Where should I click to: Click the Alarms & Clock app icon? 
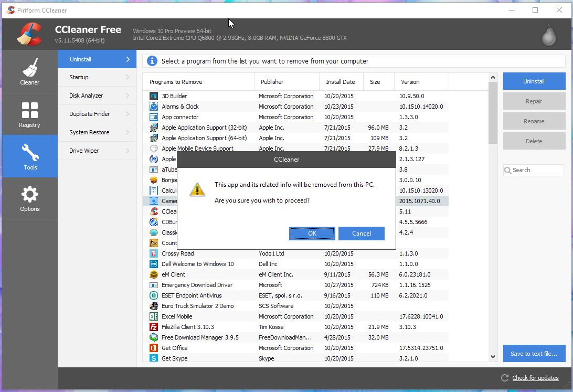pyautogui.click(x=154, y=107)
